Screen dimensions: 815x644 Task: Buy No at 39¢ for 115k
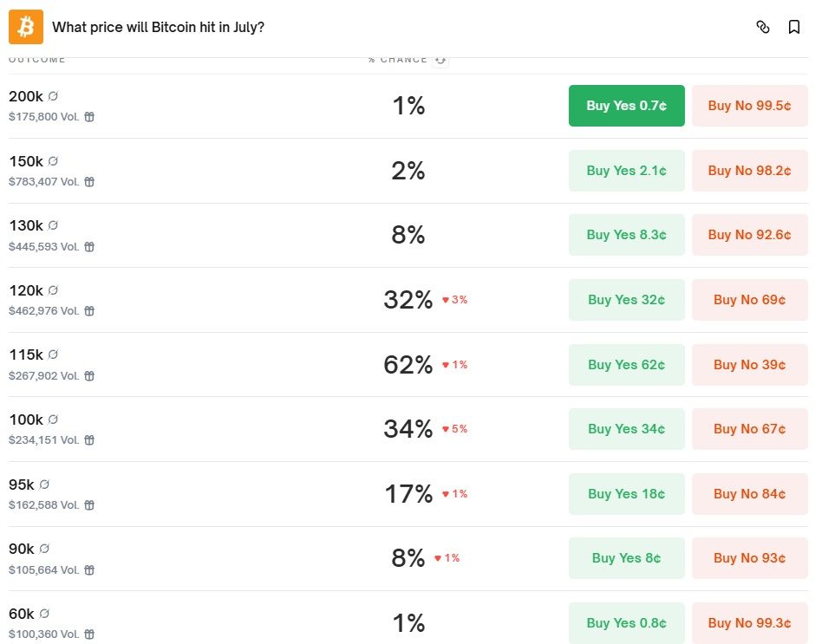[750, 365]
